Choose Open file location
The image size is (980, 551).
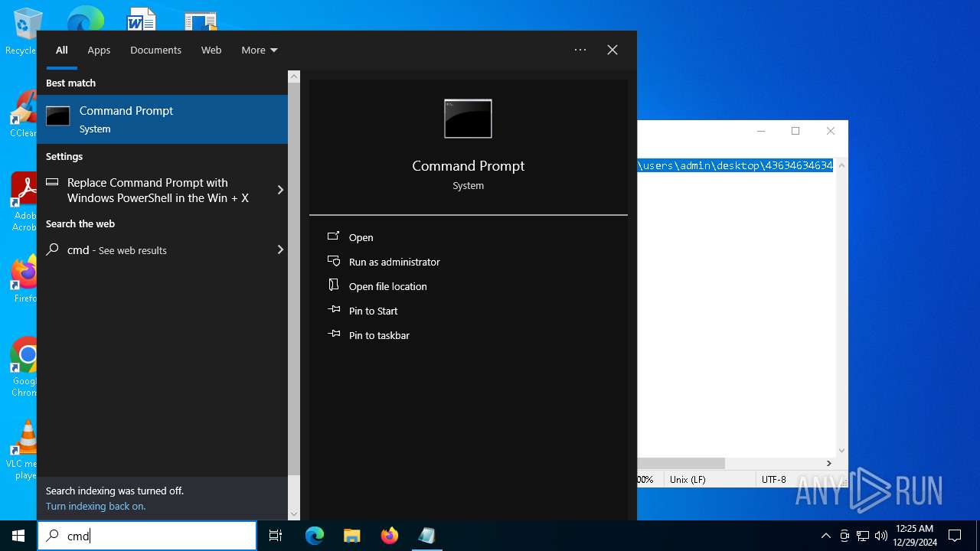(388, 286)
